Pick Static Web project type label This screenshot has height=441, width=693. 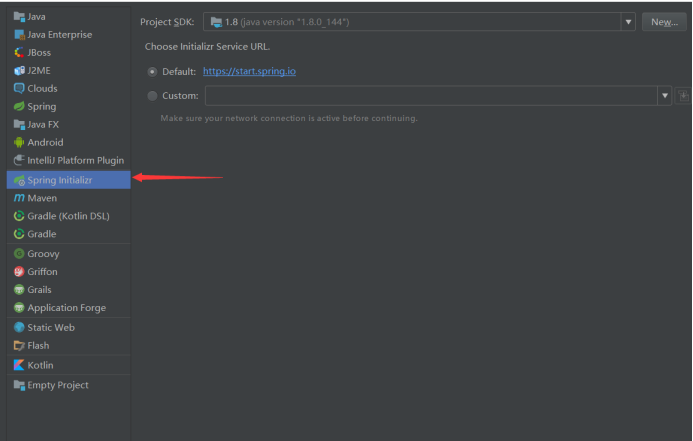tap(51, 327)
